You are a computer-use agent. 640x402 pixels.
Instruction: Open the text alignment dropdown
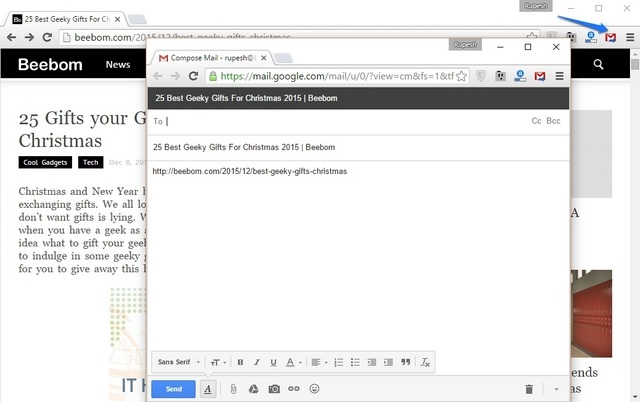click(x=319, y=362)
